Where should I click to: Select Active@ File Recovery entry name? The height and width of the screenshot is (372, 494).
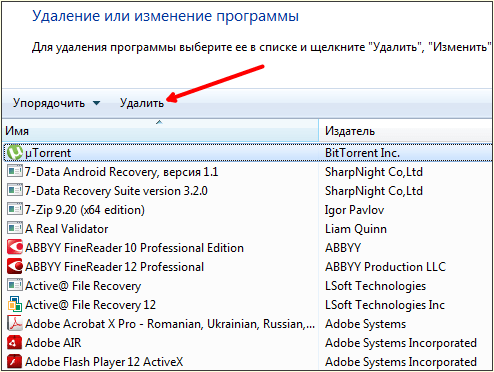click(x=83, y=286)
